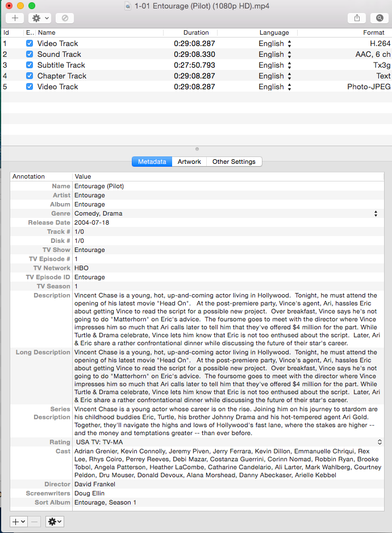The width and height of the screenshot is (392, 533).
Task: Click the Artist value Entourage
Action: (x=90, y=195)
